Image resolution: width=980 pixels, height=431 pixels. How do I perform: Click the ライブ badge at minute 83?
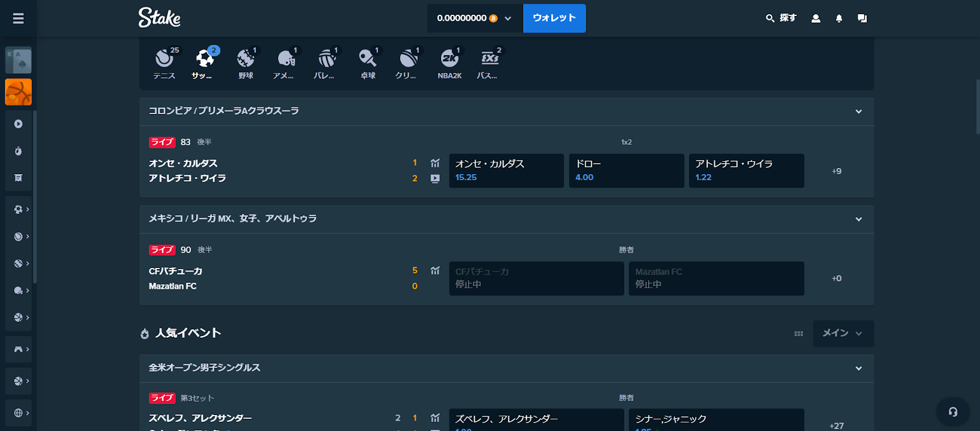pyautogui.click(x=162, y=142)
